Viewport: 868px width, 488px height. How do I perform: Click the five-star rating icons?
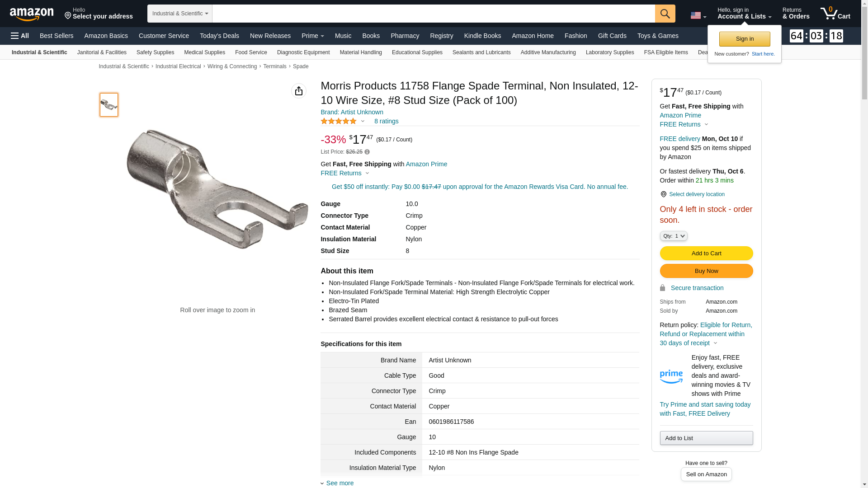(339, 121)
